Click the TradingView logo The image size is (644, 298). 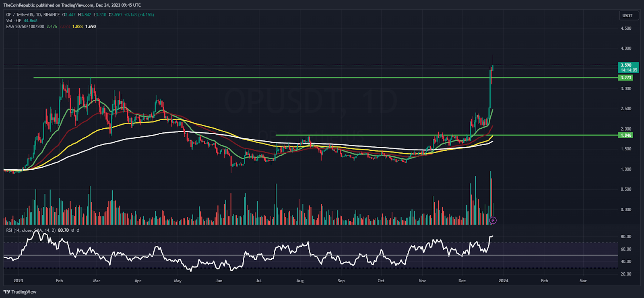tap(20, 292)
